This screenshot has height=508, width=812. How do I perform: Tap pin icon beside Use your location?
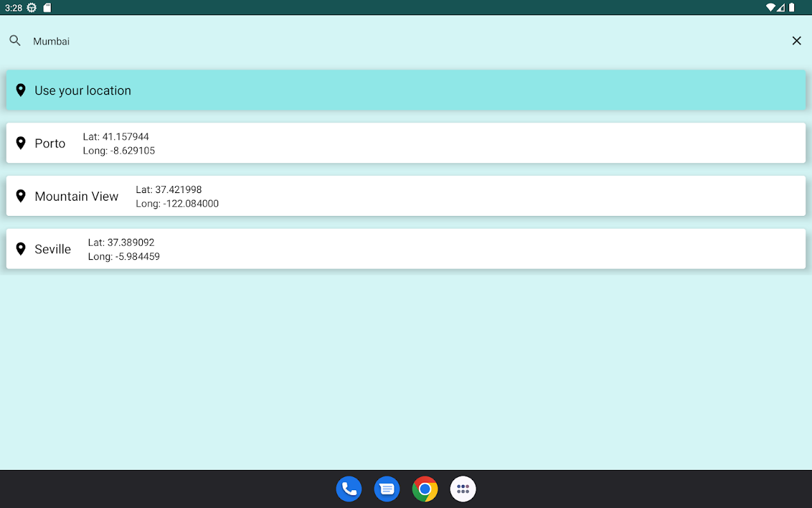tap(21, 90)
